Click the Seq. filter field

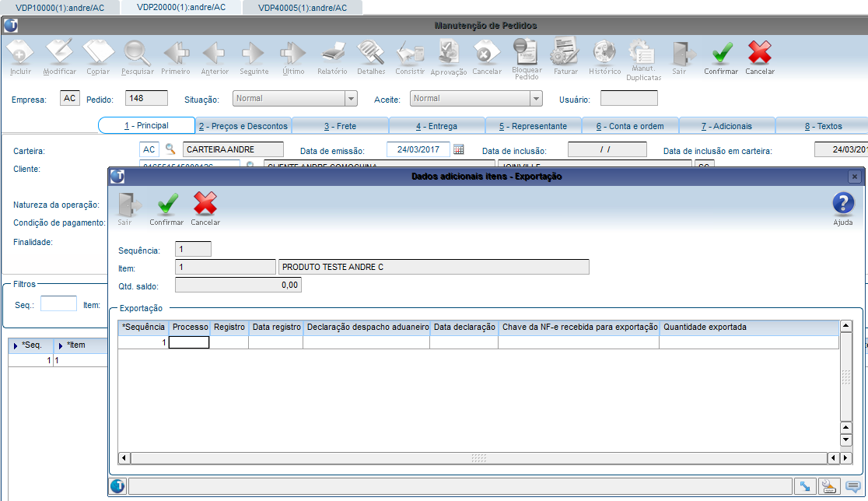[58, 304]
